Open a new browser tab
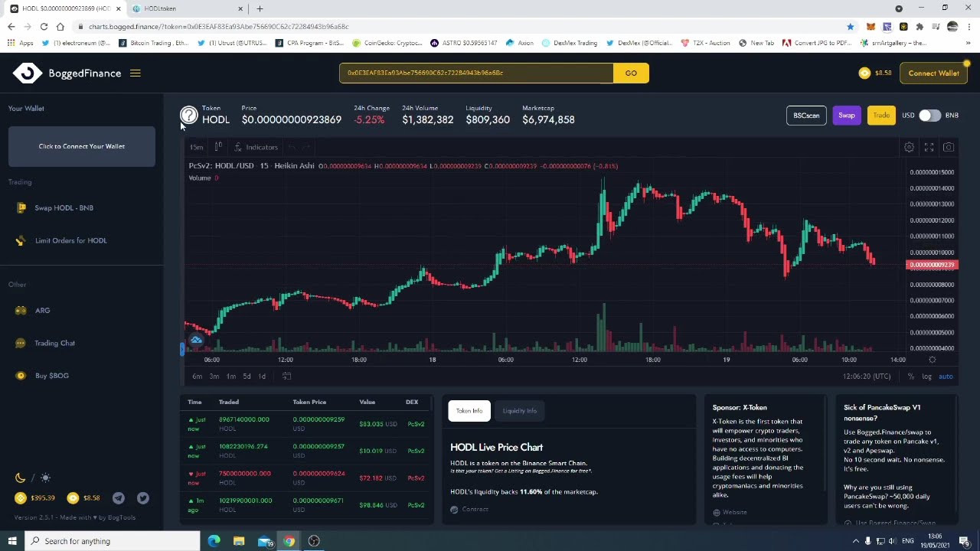 260,8
